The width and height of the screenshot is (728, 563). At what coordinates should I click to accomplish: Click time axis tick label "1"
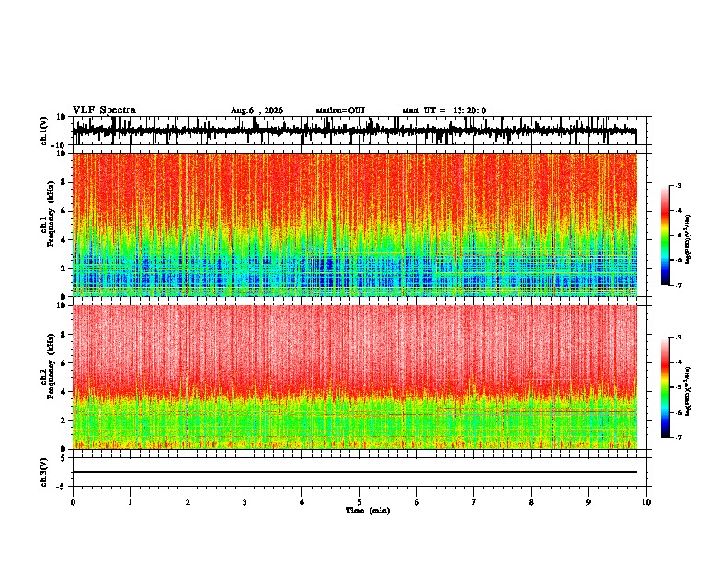130,502
